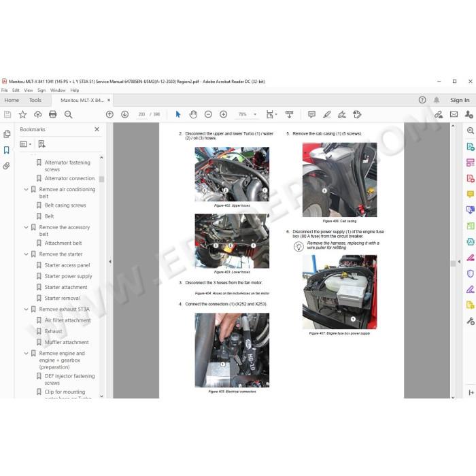Close the Bookmarks panel

[97, 129]
